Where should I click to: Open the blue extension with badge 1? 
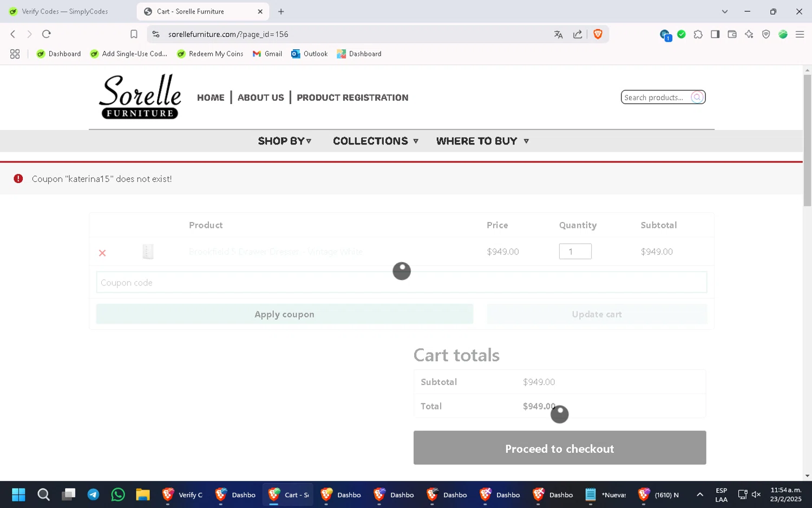click(665, 35)
